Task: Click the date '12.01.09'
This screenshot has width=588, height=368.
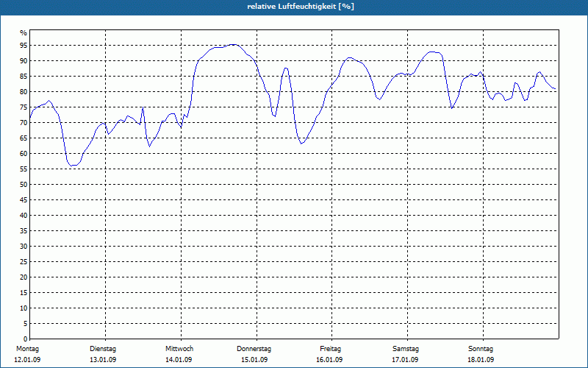Action: [27, 360]
